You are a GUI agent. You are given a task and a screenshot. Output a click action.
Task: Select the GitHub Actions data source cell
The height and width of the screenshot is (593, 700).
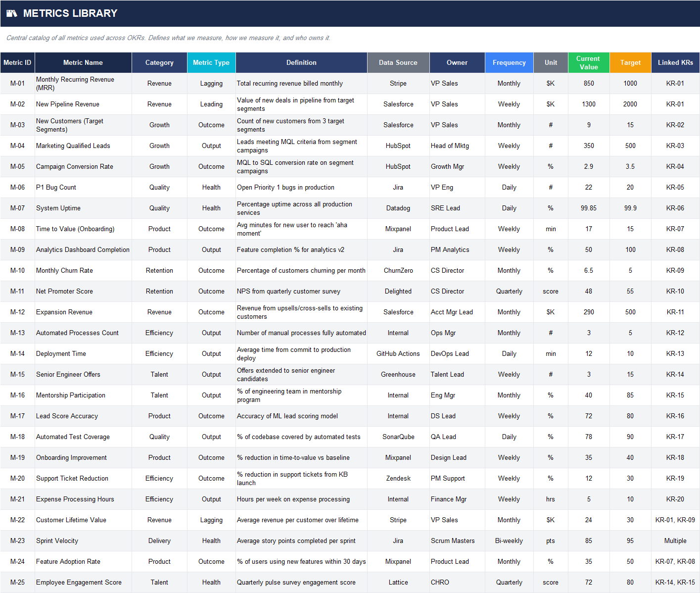[398, 353]
